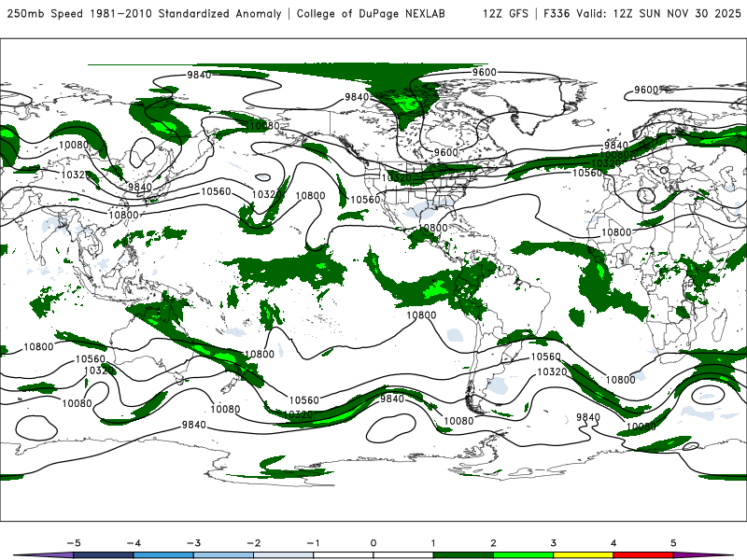Click the '10560' contour label over the North Atlantic

point(587,173)
